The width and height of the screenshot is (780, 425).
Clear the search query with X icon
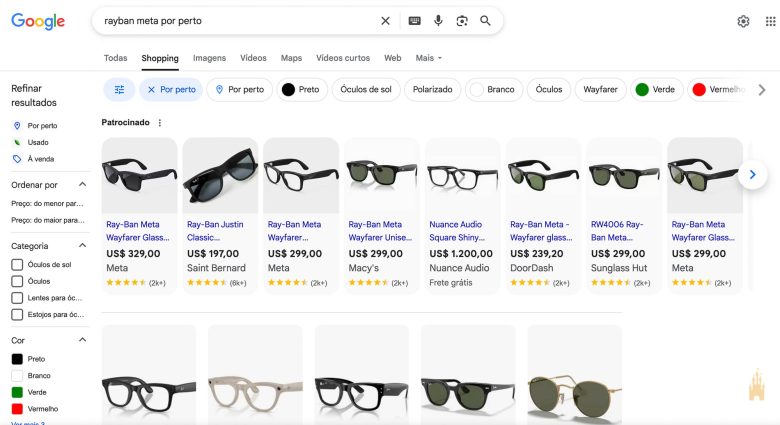click(385, 21)
